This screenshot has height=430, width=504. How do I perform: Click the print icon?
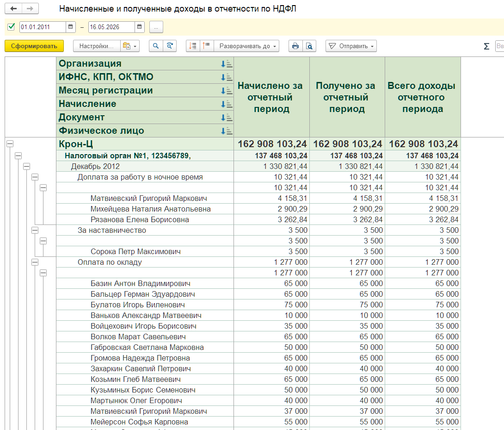click(295, 46)
